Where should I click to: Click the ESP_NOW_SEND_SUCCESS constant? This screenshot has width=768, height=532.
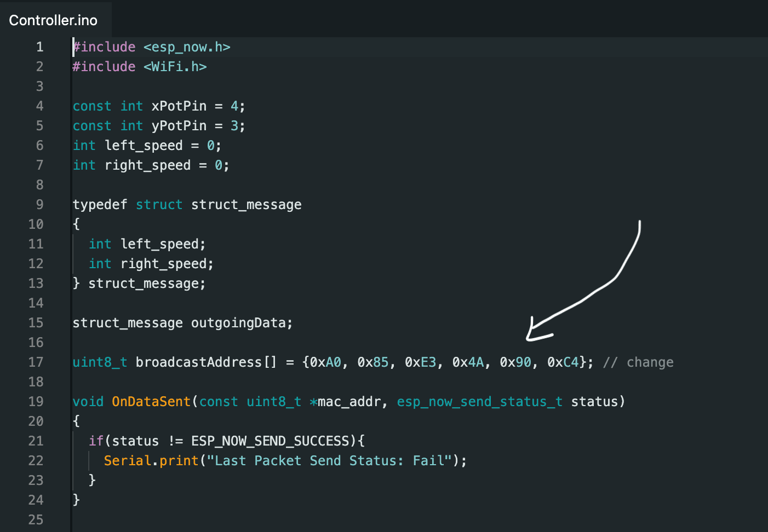pos(270,441)
